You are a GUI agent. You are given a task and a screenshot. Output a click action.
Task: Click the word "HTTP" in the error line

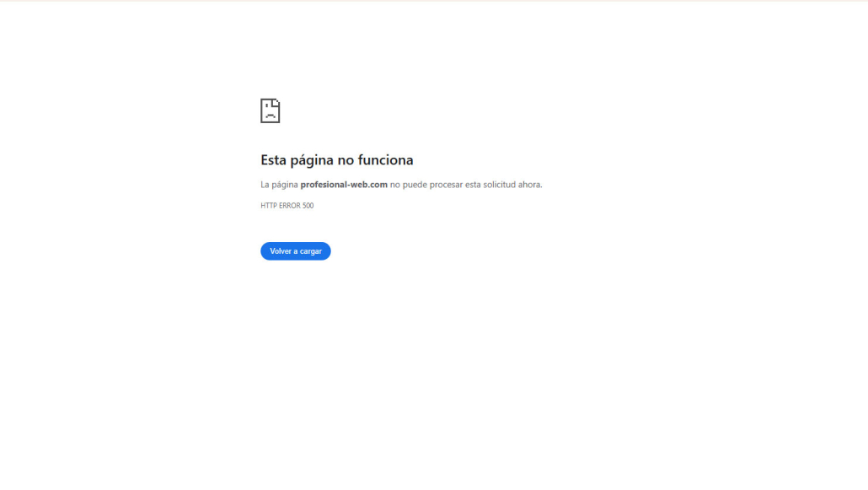(269, 206)
